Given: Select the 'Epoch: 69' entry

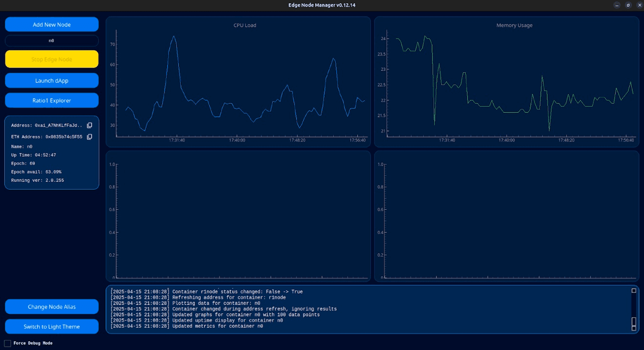Looking at the screenshot, I should coord(23,163).
